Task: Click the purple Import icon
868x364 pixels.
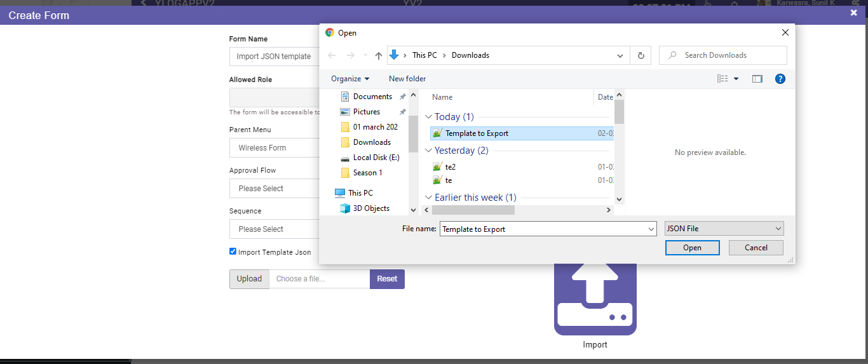Action: [x=595, y=300]
